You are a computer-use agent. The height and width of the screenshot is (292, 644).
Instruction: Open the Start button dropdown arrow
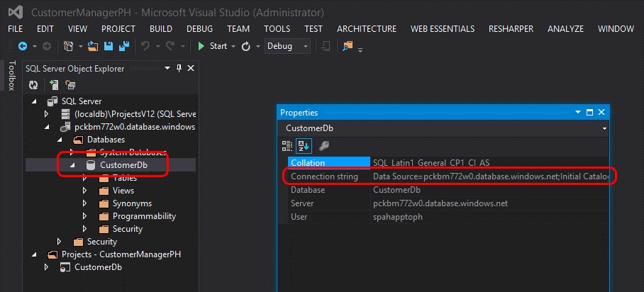click(x=233, y=46)
